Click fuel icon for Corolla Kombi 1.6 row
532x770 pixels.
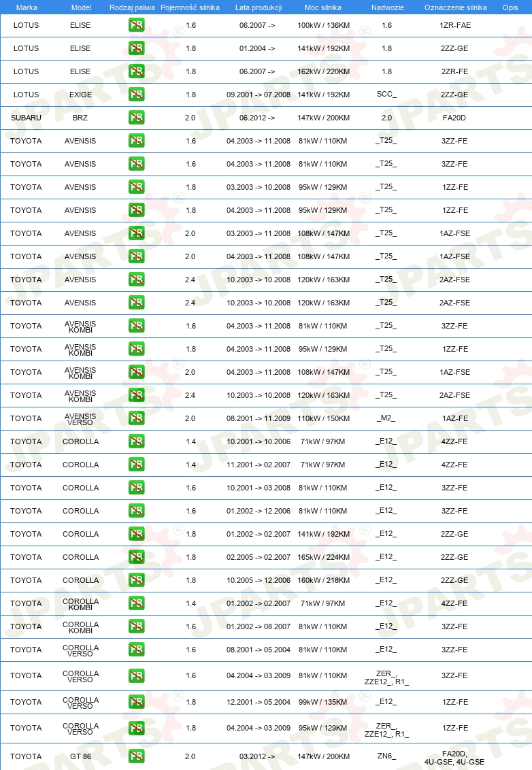click(x=137, y=626)
